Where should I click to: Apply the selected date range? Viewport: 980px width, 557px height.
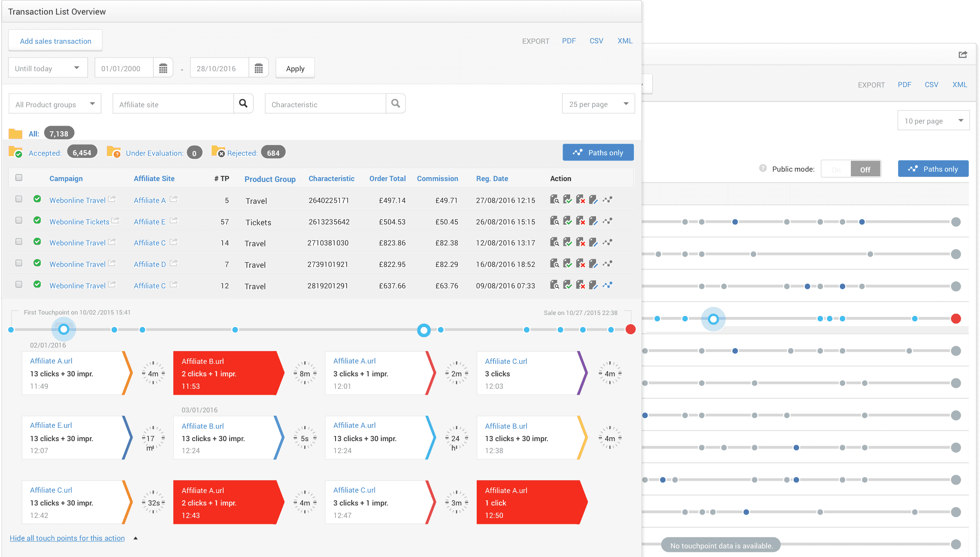click(295, 68)
